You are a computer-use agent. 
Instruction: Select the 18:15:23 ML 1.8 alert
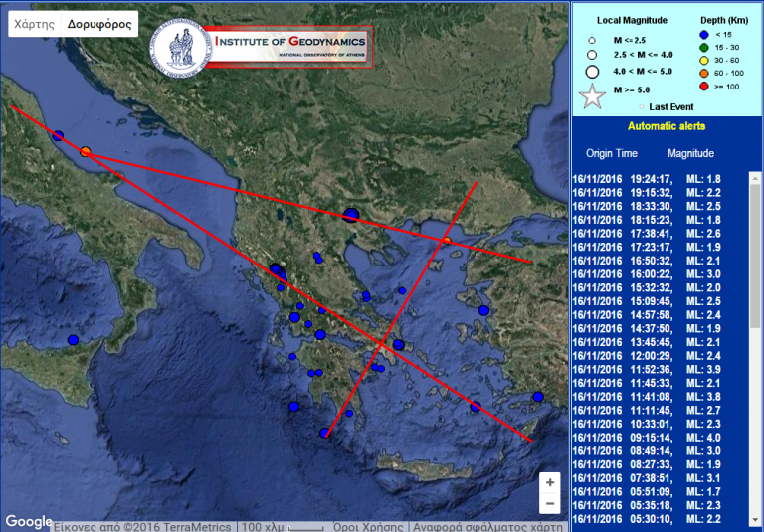(646, 220)
